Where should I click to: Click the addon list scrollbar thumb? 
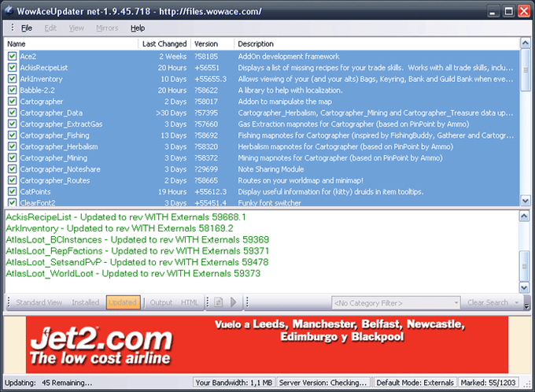(525, 70)
